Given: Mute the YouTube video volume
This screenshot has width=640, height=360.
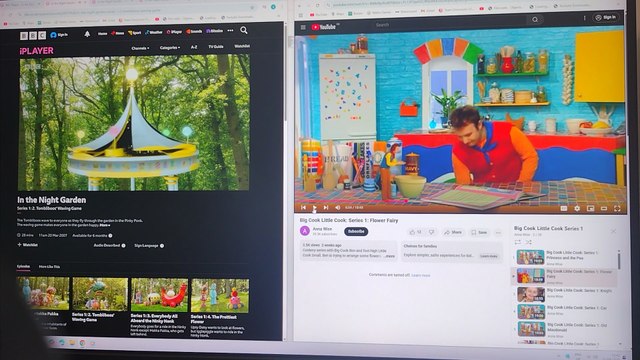Looking at the screenshot, I should click(338, 207).
